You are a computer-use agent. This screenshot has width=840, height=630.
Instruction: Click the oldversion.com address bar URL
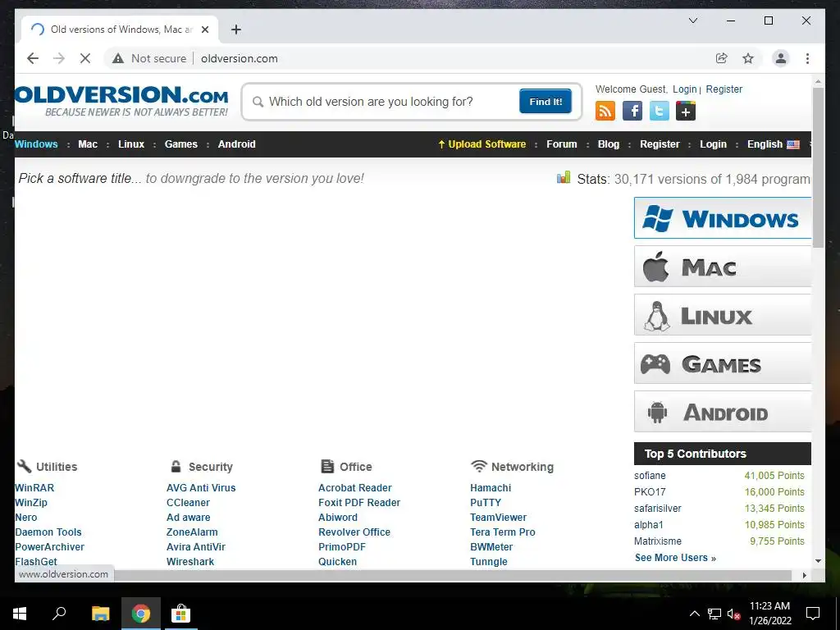[240, 58]
